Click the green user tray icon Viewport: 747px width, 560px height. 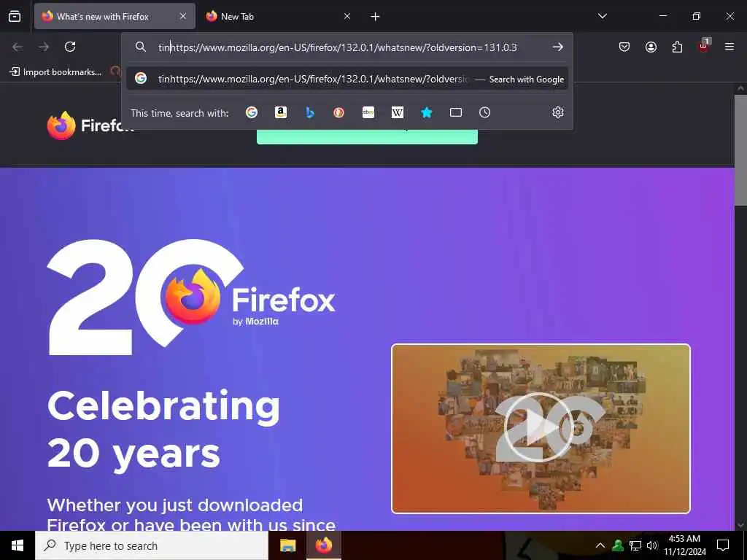618,545
